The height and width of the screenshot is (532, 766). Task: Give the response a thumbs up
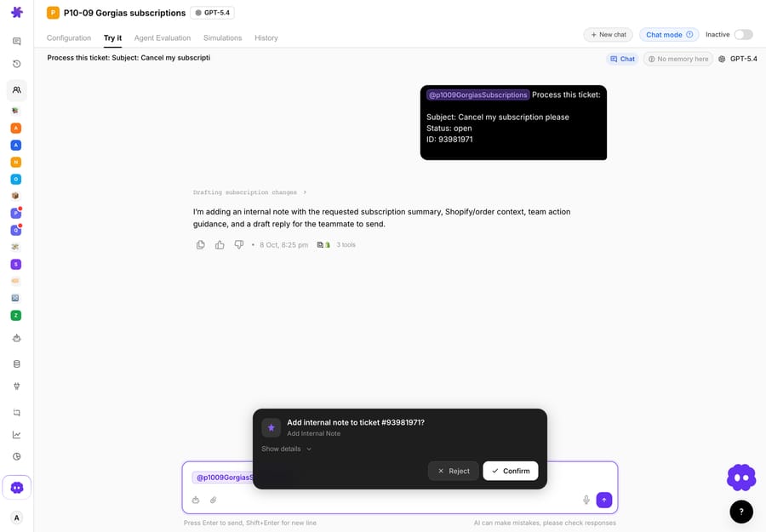point(220,245)
